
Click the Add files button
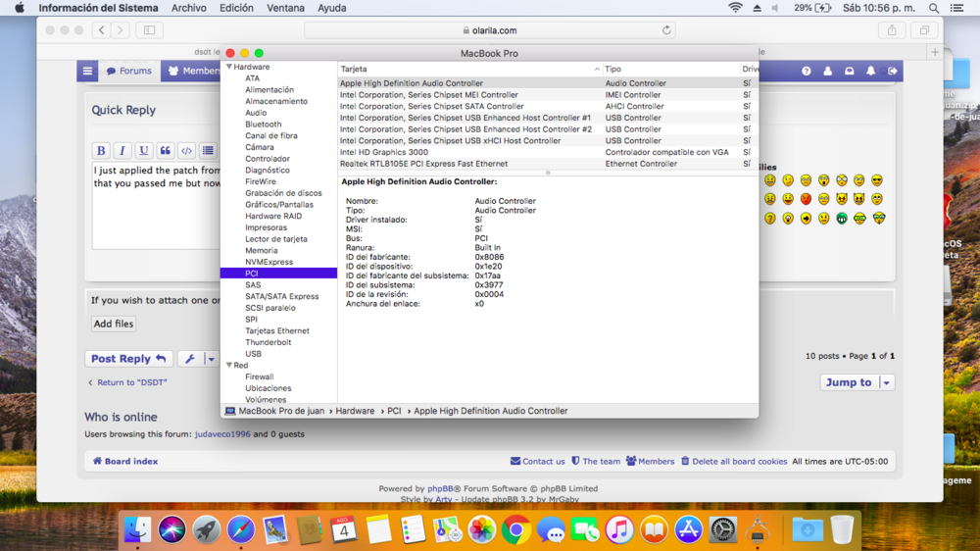tap(114, 324)
